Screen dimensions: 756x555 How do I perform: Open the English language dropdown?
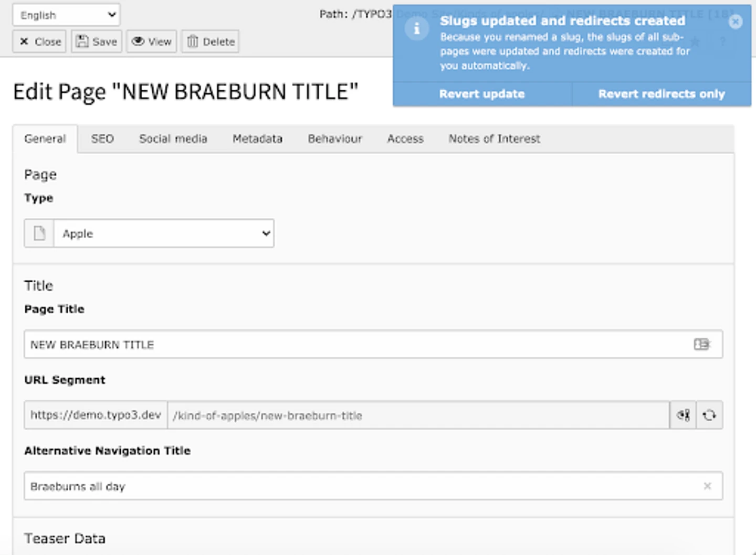click(66, 15)
